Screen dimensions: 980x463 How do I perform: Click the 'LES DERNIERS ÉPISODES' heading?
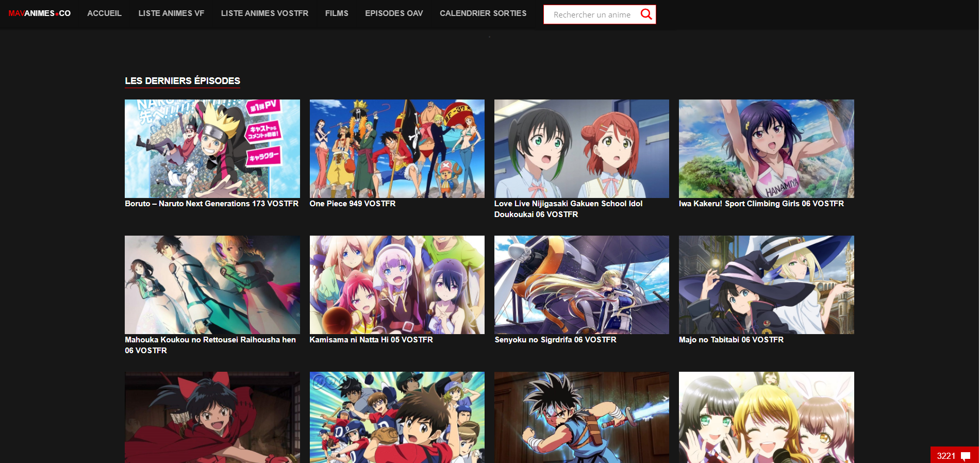point(182,81)
